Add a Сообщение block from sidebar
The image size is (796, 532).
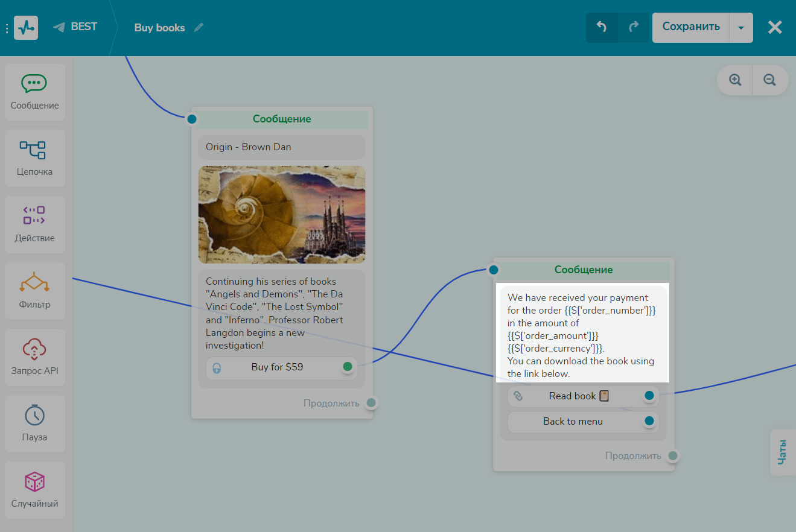(x=34, y=92)
